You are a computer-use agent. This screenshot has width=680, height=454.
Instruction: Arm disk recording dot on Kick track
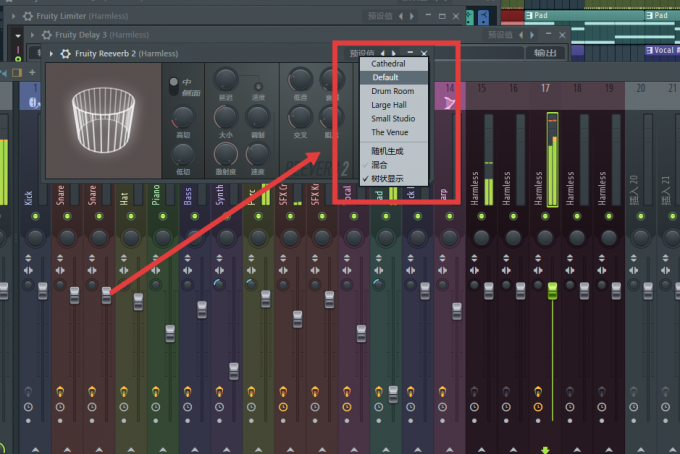[x=28, y=421]
